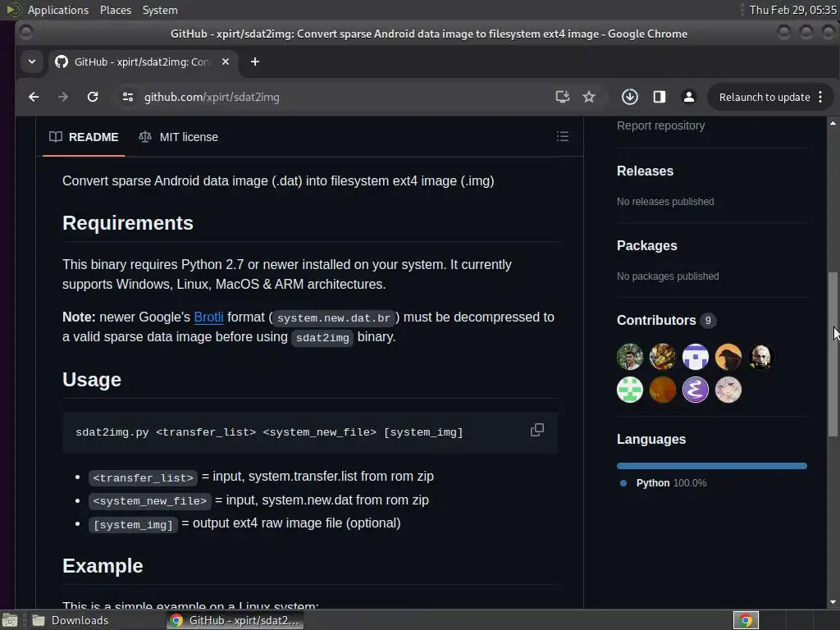Open the Einstein contributor avatar
This screenshot has height=630, width=840.
pos(760,357)
